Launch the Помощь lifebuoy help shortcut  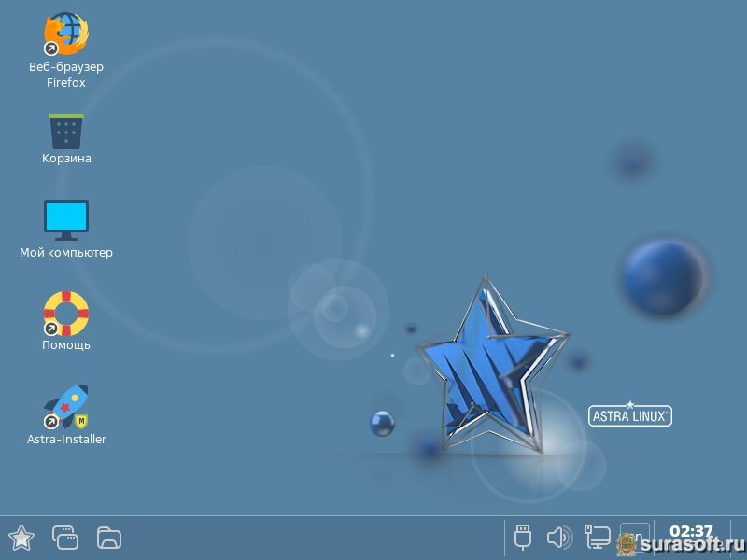click(66, 314)
